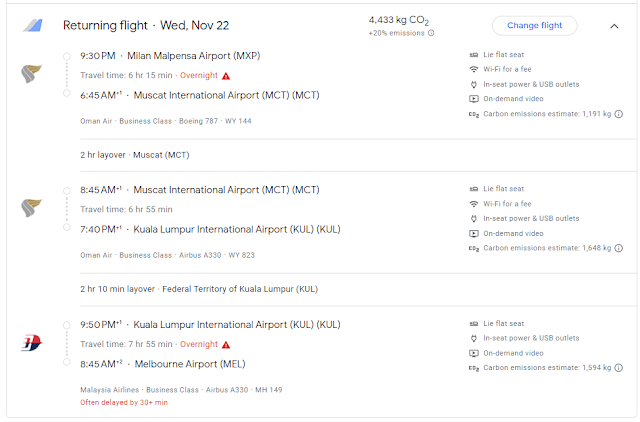Click the CO2 icon beside 1,191 kg estimate
640x422 pixels.
click(474, 114)
